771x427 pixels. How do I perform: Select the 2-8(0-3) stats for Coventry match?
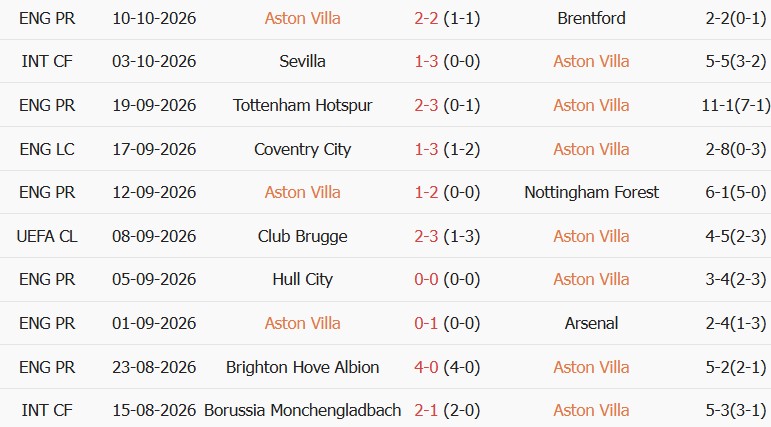[x=736, y=149]
